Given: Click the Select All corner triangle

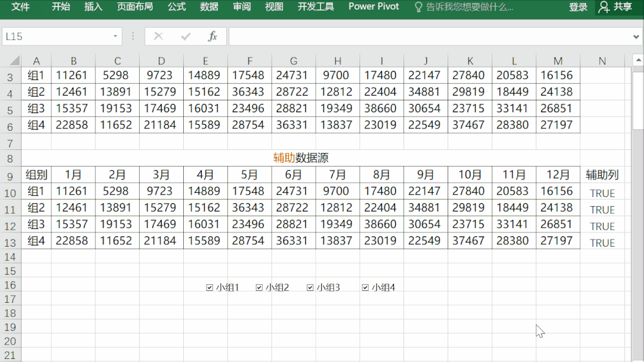Looking at the screenshot, I should tap(15, 61).
